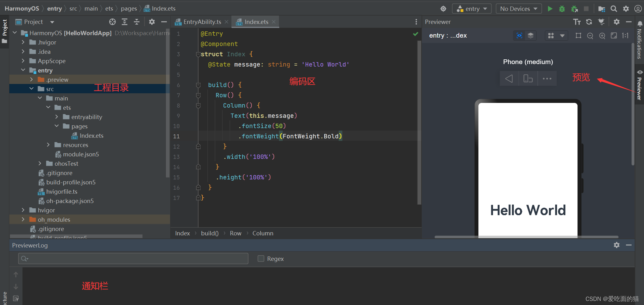This screenshot has height=305, width=644.
Task: Close the EntryAbility.ts tab
Action: (226, 22)
